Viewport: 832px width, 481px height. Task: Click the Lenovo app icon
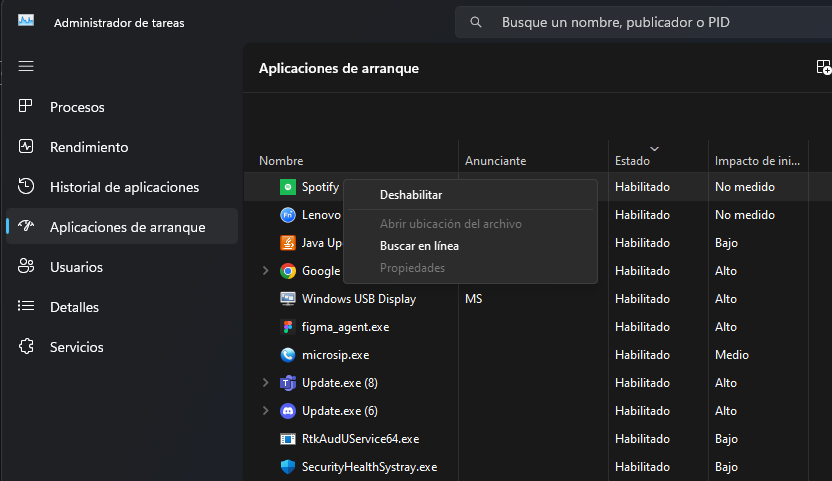pyautogui.click(x=288, y=215)
